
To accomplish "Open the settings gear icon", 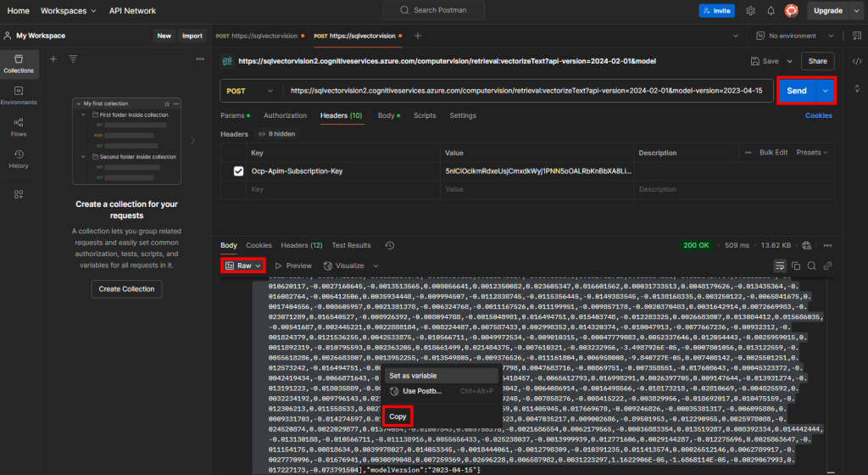I will (x=750, y=10).
